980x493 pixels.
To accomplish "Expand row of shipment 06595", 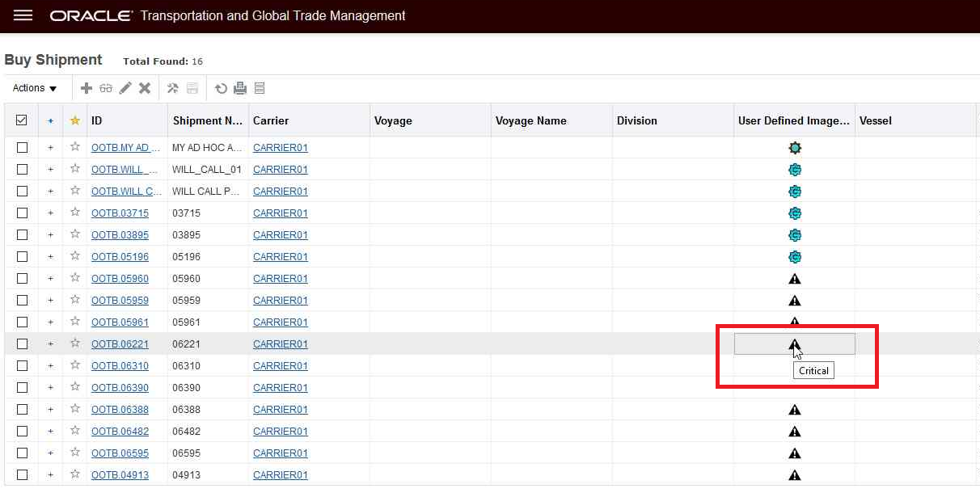I will click(50, 453).
